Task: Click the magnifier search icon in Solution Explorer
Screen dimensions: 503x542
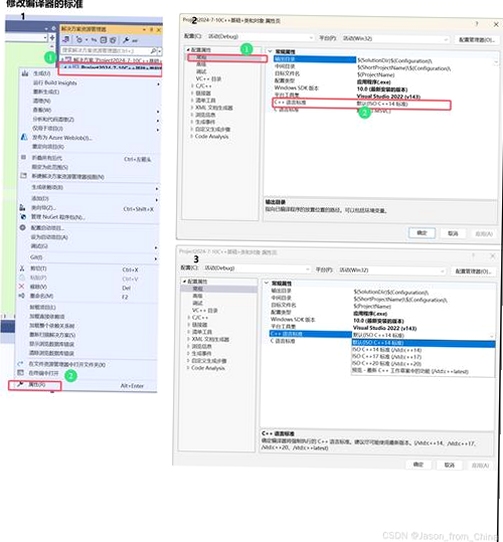Action: pos(153,51)
